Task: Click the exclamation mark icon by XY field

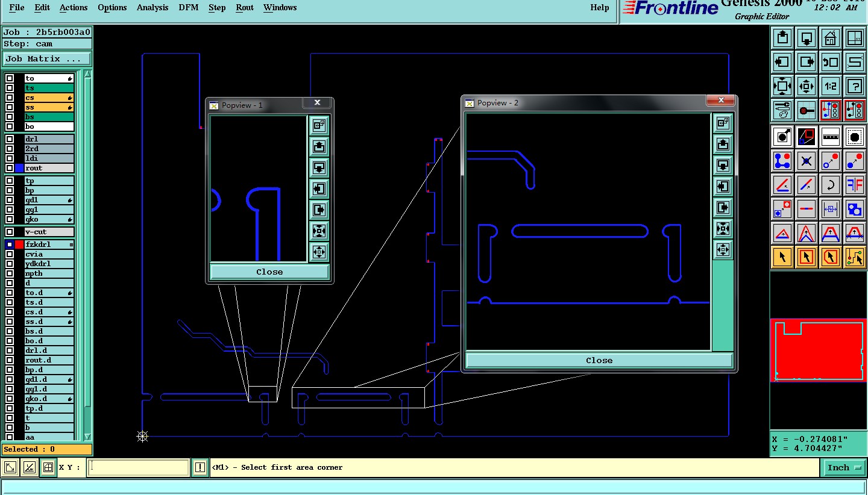Action: (x=200, y=467)
